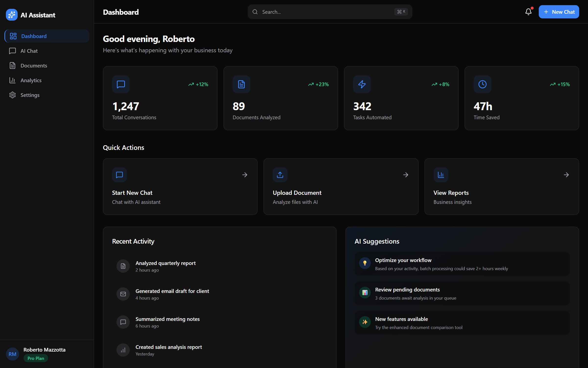Click the Time Saved clock icon
This screenshot has height=368, width=588.
coord(482,84)
